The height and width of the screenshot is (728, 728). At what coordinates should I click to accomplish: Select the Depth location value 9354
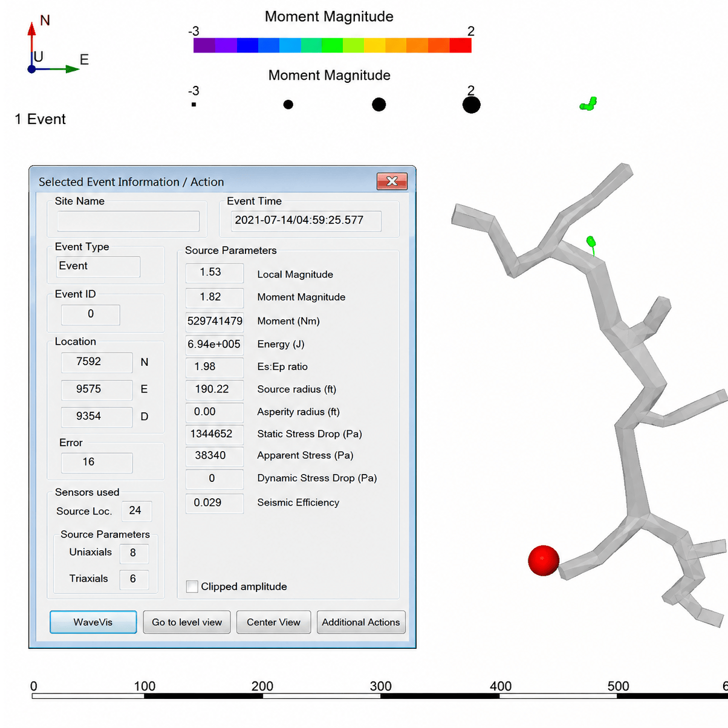pyautogui.click(x=97, y=417)
